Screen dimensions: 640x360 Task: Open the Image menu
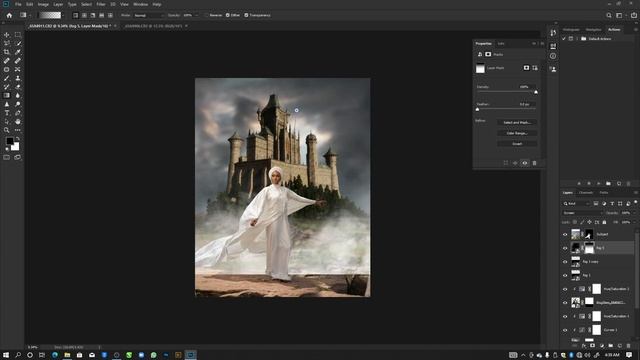click(43, 4)
